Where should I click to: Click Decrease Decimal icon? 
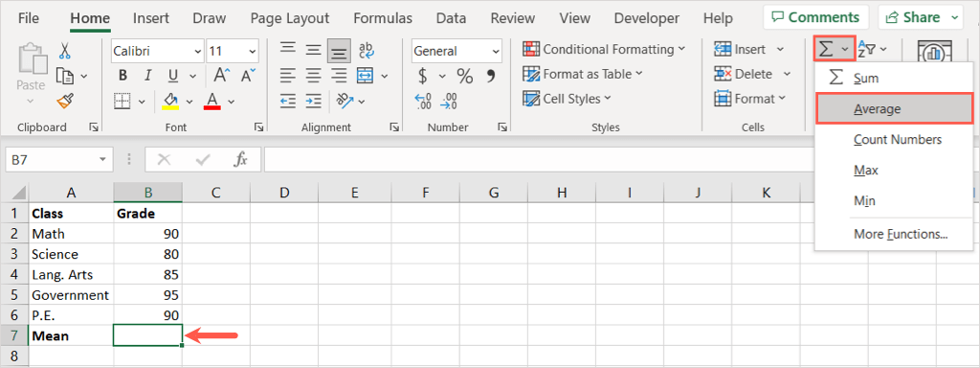(x=449, y=101)
